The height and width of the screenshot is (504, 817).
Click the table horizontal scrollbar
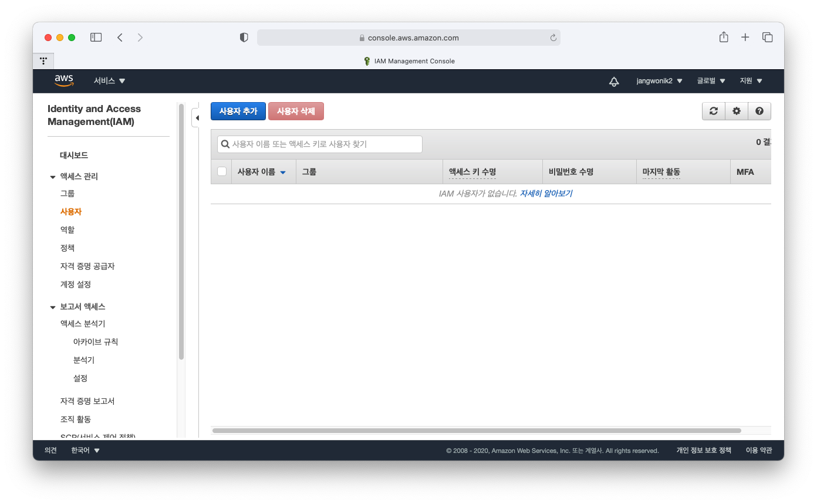tap(477, 431)
